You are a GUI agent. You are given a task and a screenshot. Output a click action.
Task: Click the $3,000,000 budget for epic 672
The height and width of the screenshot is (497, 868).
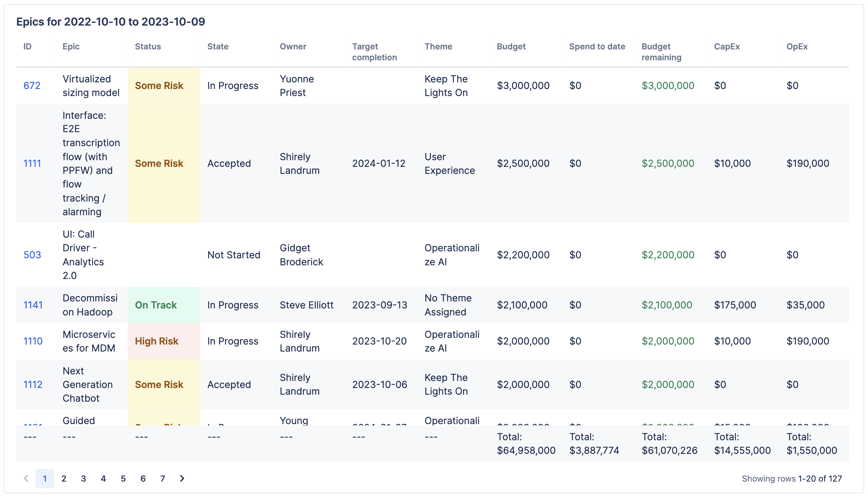(523, 86)
